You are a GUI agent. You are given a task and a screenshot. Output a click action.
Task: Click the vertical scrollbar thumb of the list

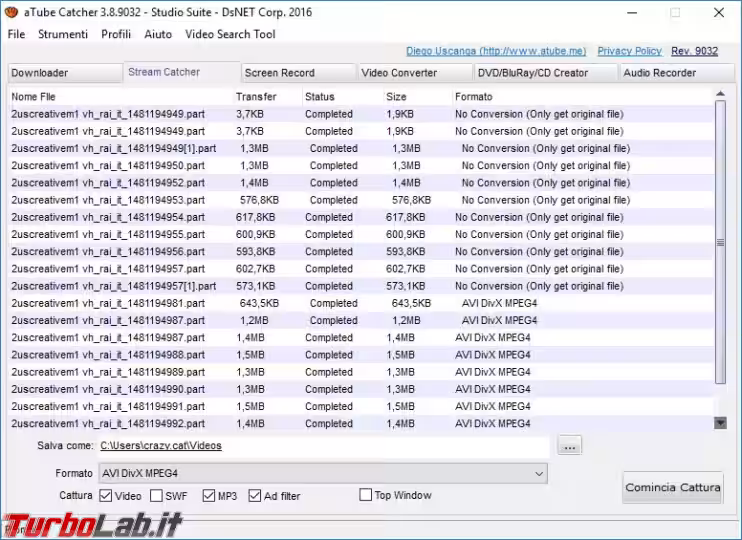coord(720,242)
